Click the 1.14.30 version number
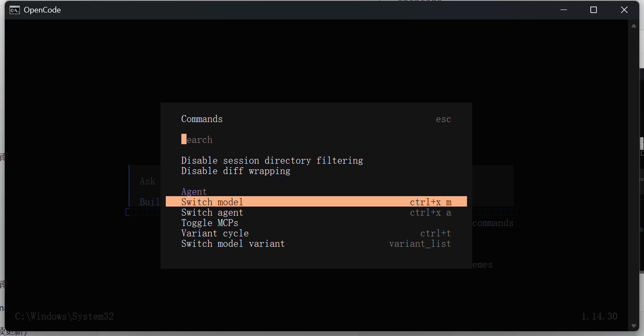The width and height of the screenshot is (644, 336). [599, 317]
